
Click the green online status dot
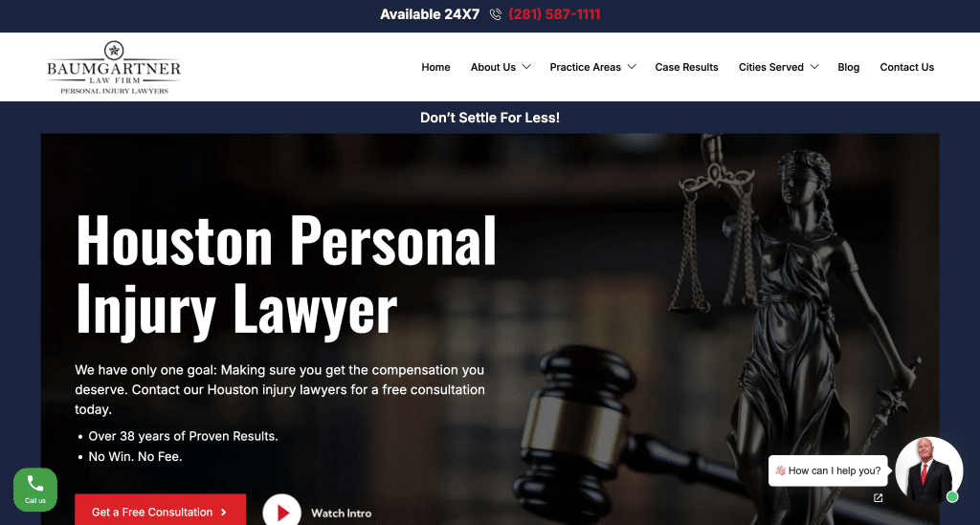point(952,497)
